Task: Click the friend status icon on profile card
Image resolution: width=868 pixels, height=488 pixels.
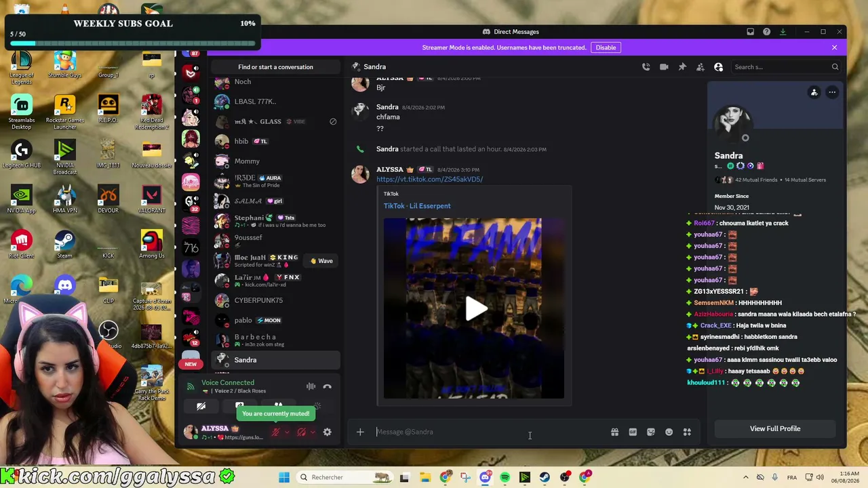Action: (814, 92)
